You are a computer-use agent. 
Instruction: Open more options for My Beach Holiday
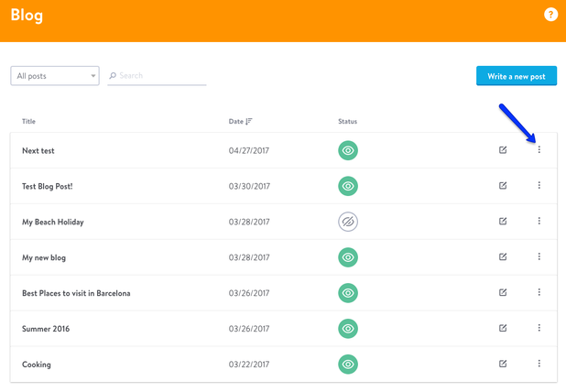point(539,221)
